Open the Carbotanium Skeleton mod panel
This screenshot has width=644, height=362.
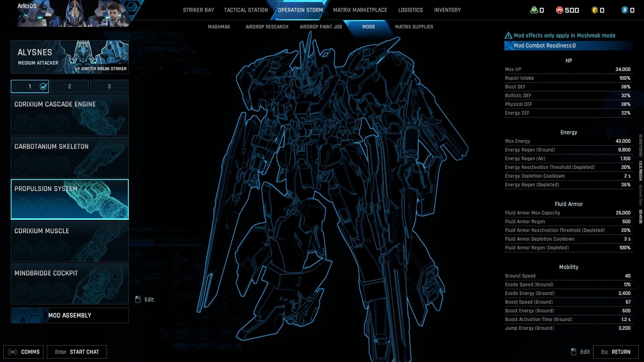pyautogui.click(x=70, y=157)
